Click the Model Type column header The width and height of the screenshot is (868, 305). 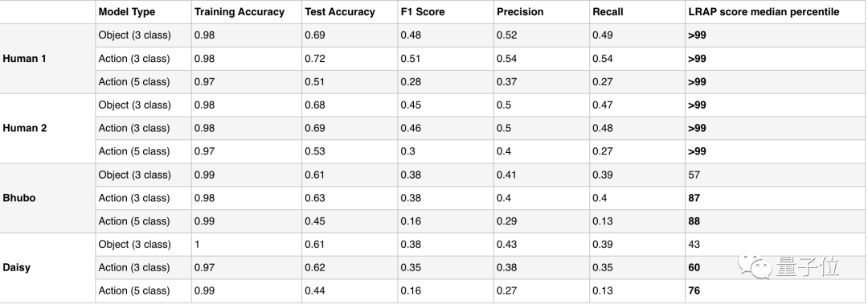coord(127,11)
